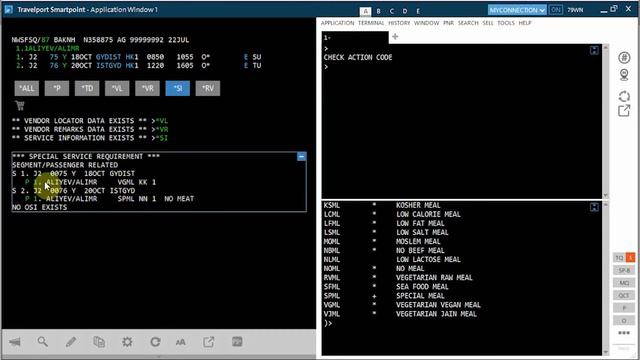Click the calendar icon in bottom toolbar

[x=237, y=342]
